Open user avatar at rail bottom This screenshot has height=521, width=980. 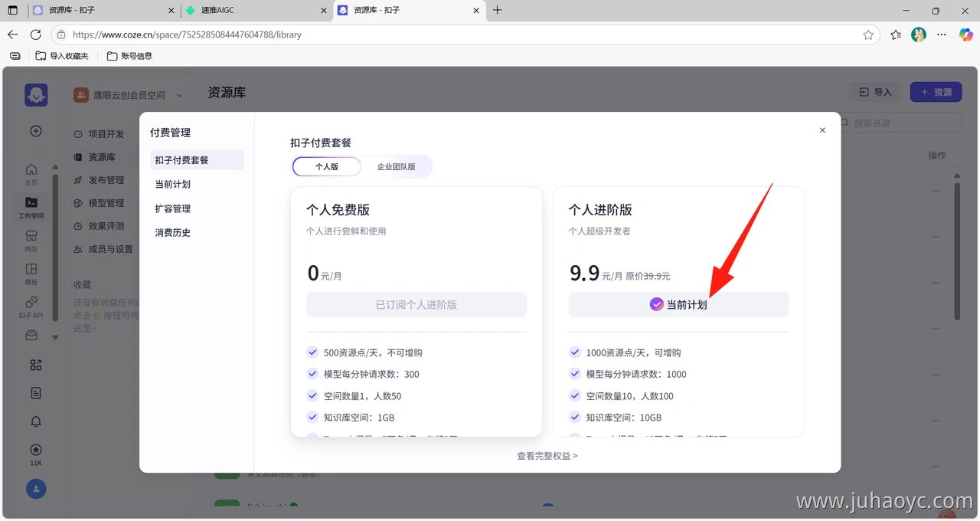36,489
